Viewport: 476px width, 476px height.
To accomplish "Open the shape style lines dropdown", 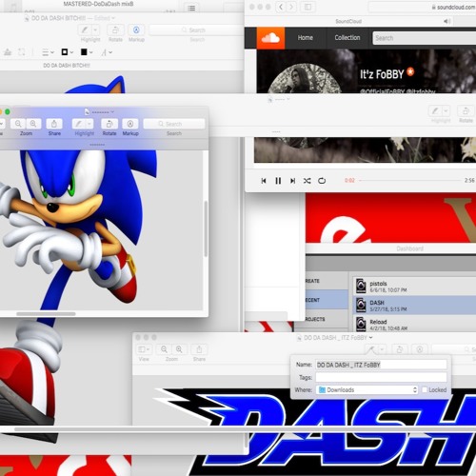I will click(49, 52).
